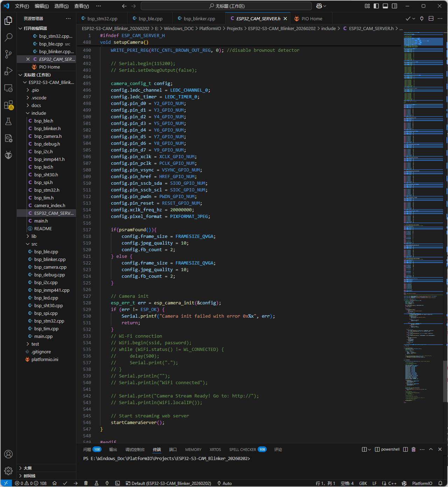Viewport: 448px width, 487px height.
Task: Click the Default project environment switcher
Action: (x=168, y=483)
